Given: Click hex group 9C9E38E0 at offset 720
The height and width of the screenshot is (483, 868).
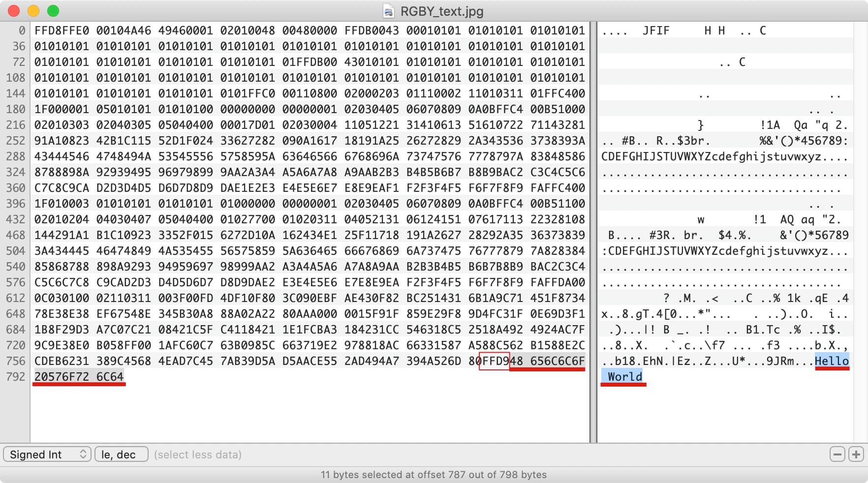Looking at the screenshot, I should tap(62, 345).
